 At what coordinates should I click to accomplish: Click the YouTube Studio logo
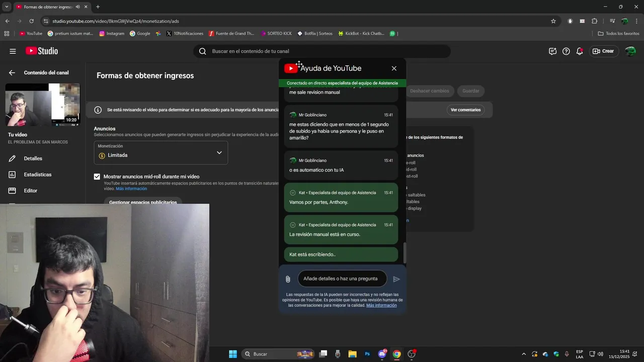(42, 51)
